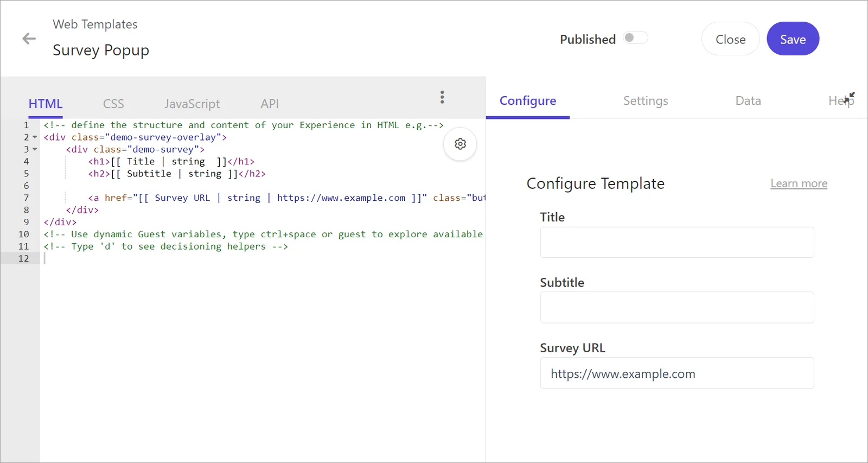Click the Survey URL input field
The image size is (868, 463).
coord(677,373)
